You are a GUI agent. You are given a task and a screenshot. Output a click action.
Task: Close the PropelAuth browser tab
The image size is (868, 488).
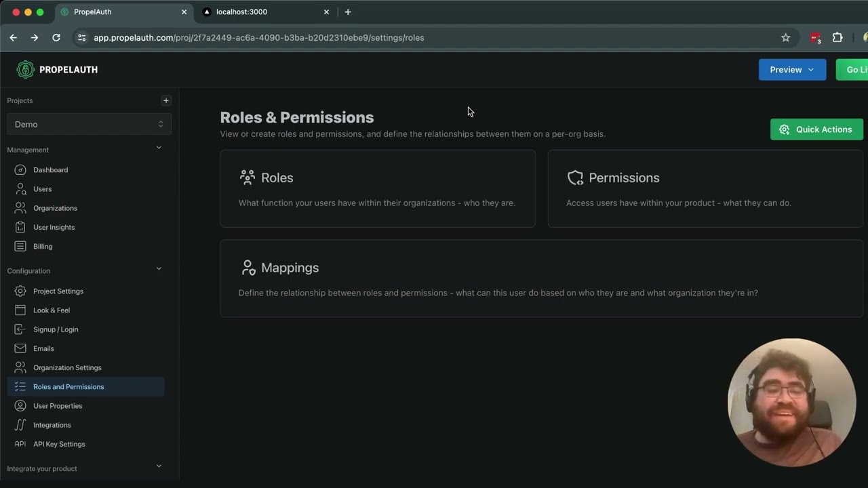pyautogui.click(x=184, y=12)
